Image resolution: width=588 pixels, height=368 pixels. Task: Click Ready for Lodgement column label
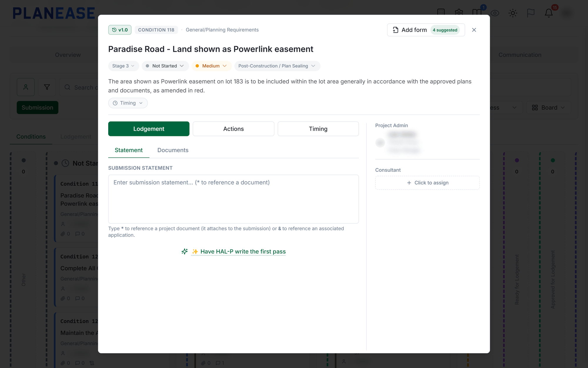pos(517,279)
